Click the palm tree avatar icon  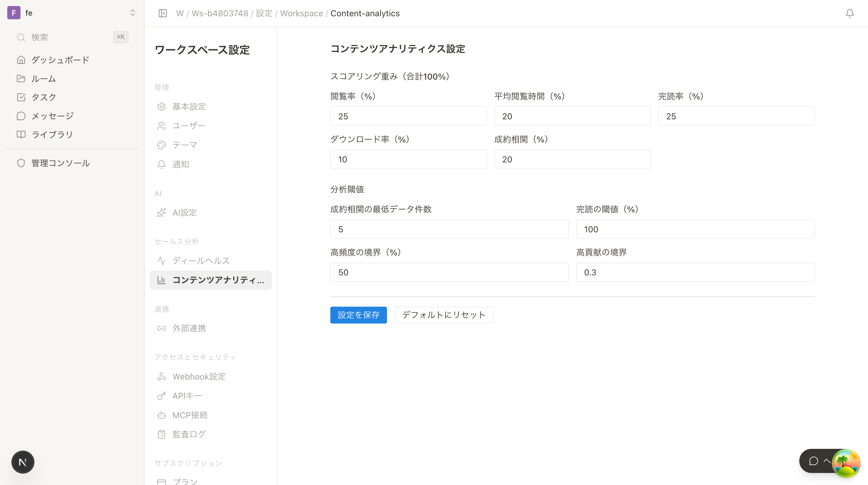coord(846,463)
